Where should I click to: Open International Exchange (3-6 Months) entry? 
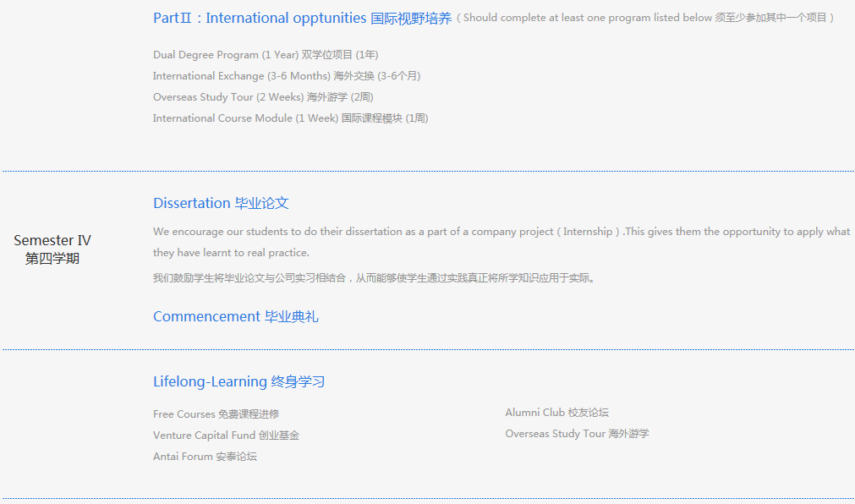coord(286,76)
